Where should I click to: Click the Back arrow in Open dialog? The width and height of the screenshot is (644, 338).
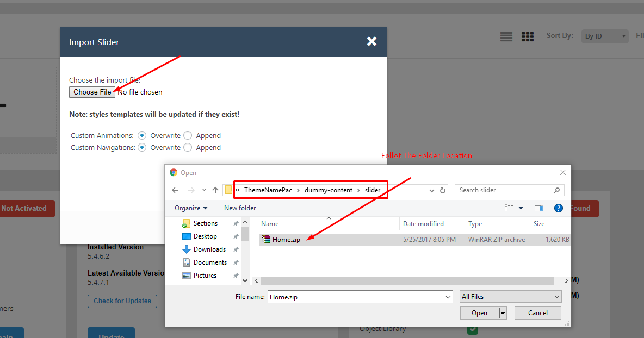(175, 190)
